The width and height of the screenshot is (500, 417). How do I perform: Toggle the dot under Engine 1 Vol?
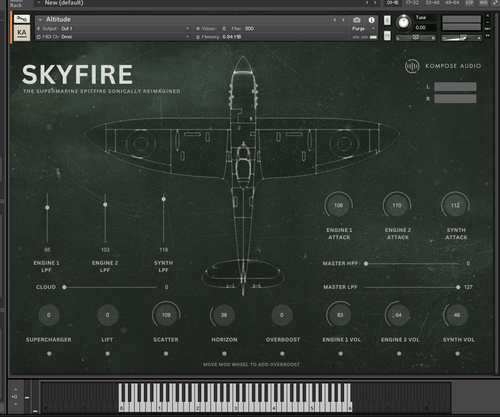340,353
